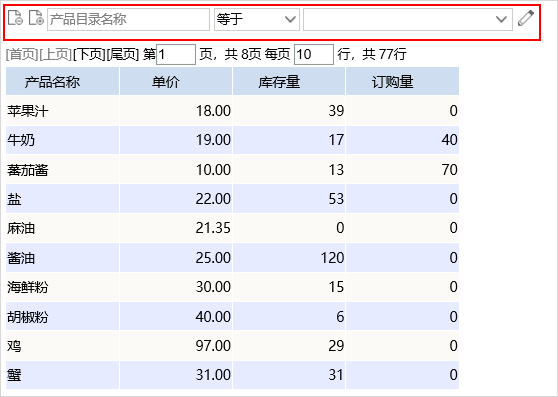Screen dimensions: 558x397
Task: Click the 97.00 price cell
Action: 176,345
